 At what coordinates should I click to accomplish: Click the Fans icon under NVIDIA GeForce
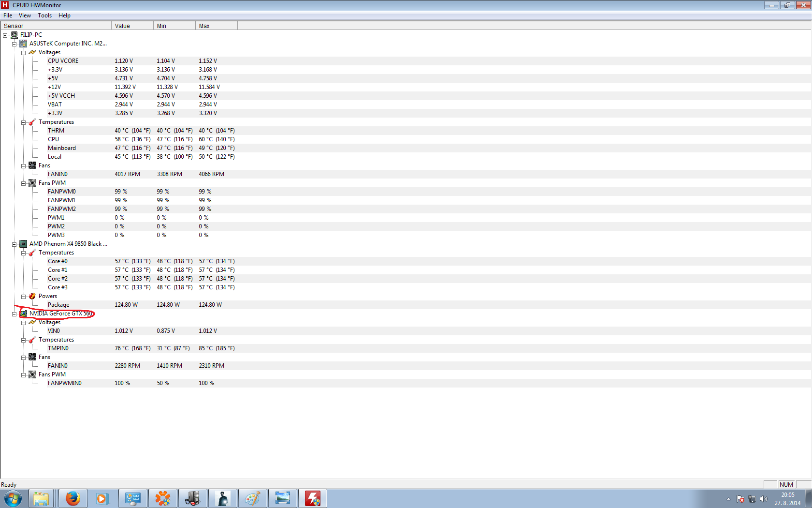[32, 357]
